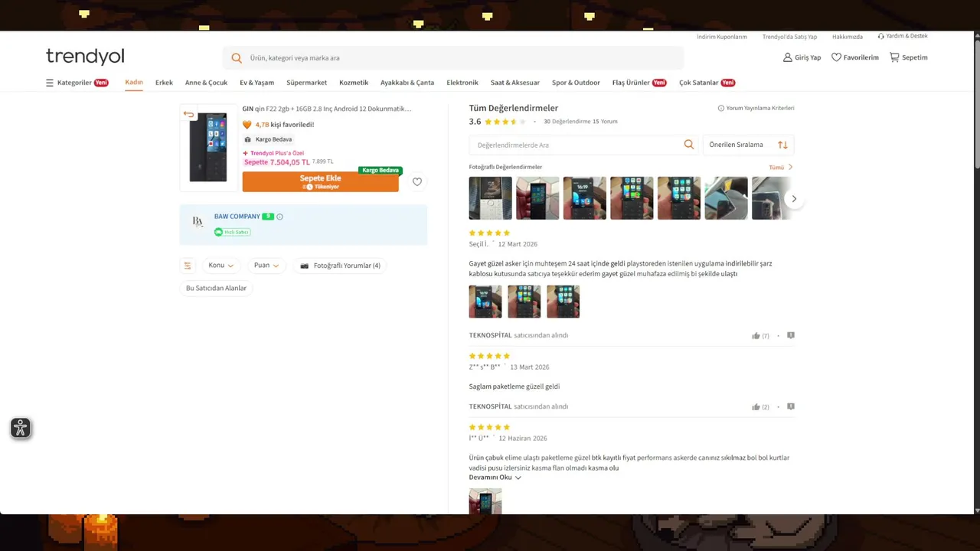Open the photo below Devamını Oku review
Screen dimensions: 980x551
485,501
